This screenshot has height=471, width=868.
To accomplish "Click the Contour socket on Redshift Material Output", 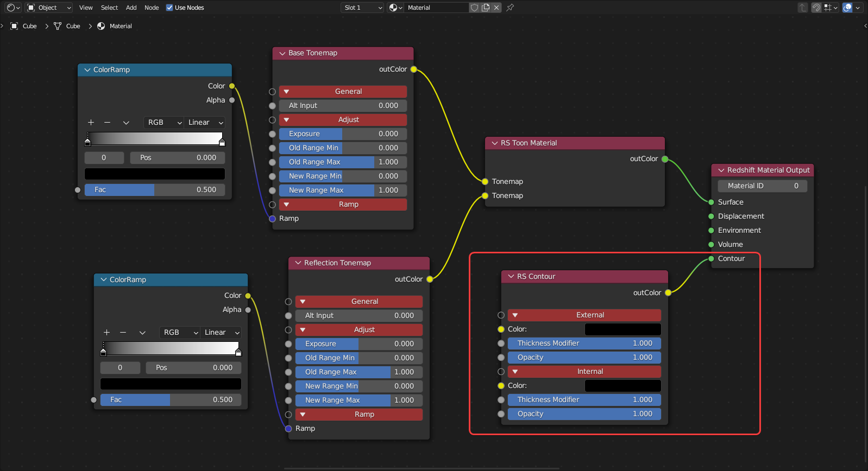I will coord(711,259).
